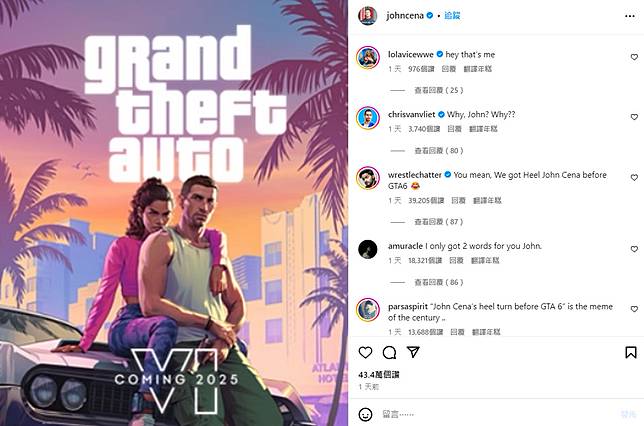Screen dimensions: 644x426
Task: Click johncena's profile avatar in header
Action: point(368,16)
